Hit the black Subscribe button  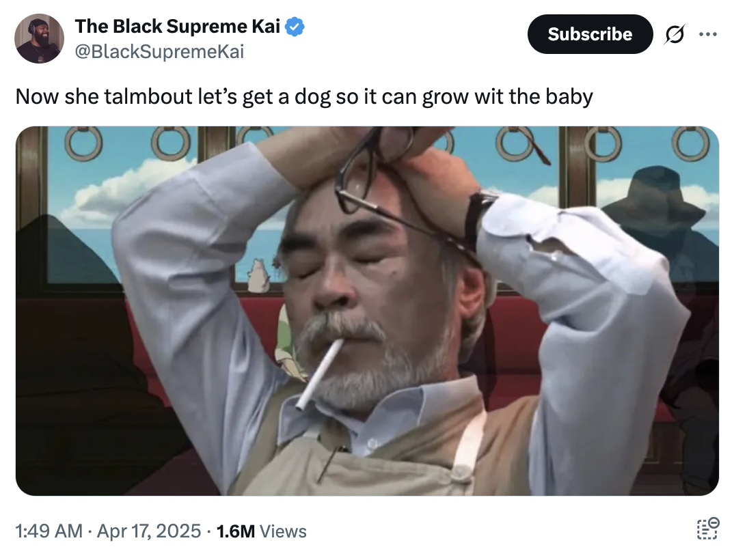(x=590, y=34)
